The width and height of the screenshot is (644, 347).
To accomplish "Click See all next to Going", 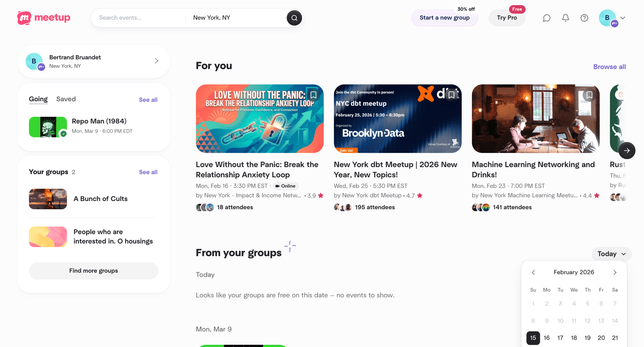I will (x=148, y=100).
